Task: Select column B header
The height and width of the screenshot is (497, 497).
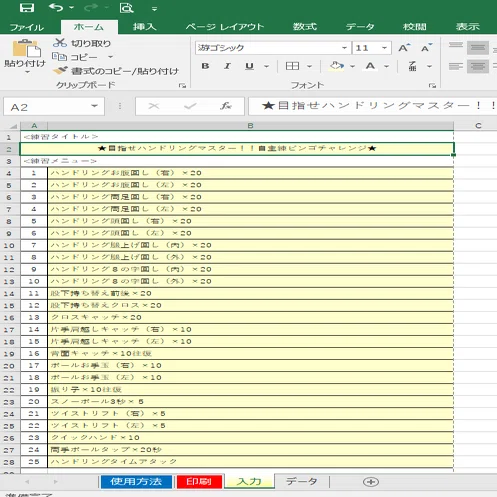Action: (250, 126)
